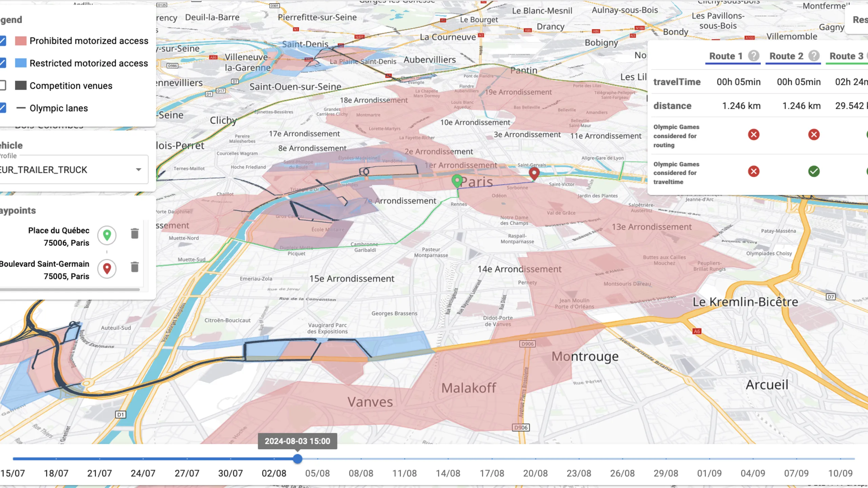Click waypoints panel horizontal scrollbar

(70, 289)
